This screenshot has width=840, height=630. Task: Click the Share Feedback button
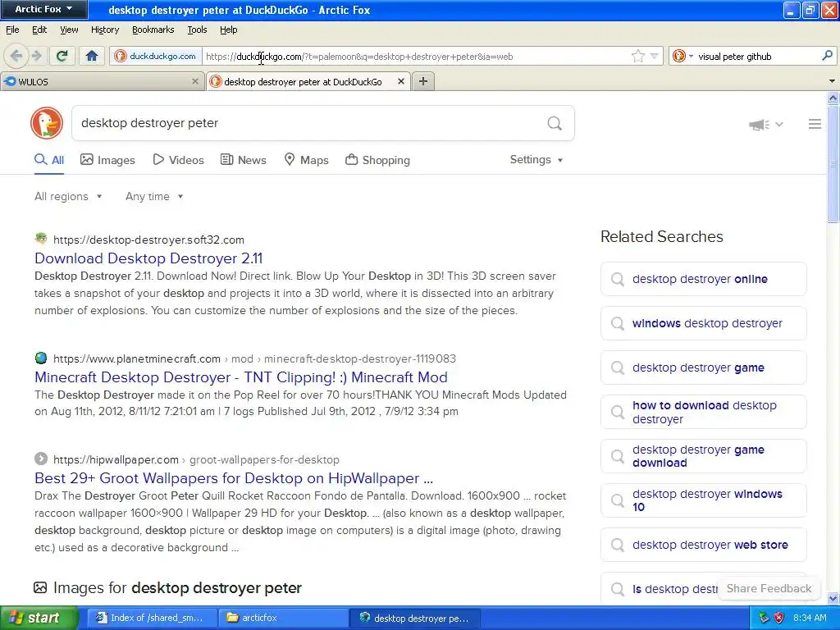[x=769, y=588]
